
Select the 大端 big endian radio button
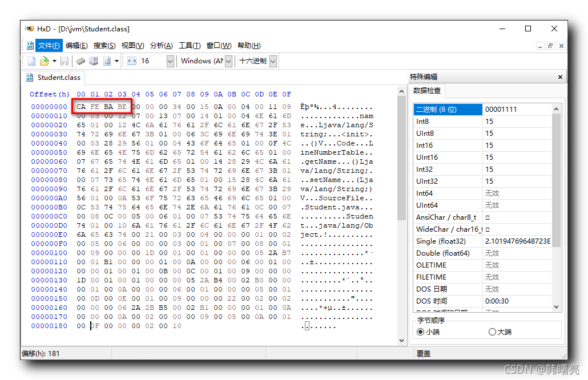pos(492,332)
